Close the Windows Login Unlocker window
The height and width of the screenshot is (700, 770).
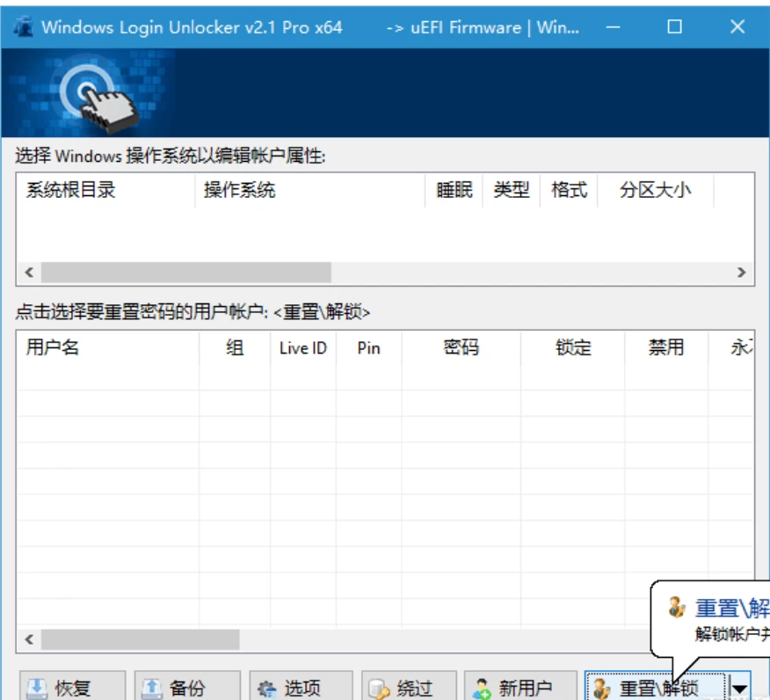(x=737, y=27)
